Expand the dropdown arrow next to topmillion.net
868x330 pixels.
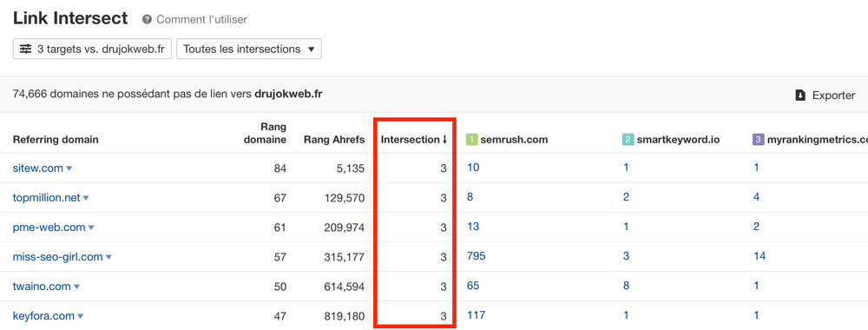(86, 198)
